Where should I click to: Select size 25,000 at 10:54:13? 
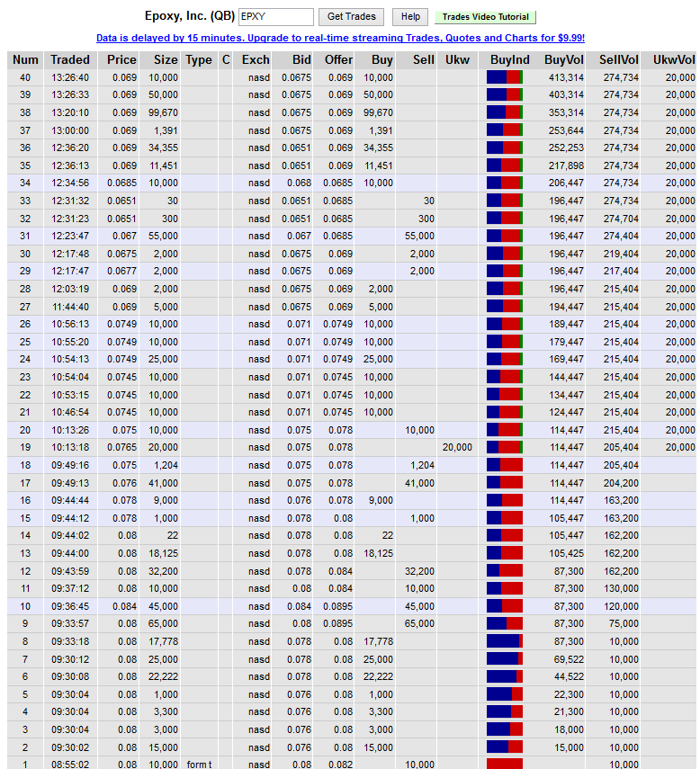(x=163, y=359)
